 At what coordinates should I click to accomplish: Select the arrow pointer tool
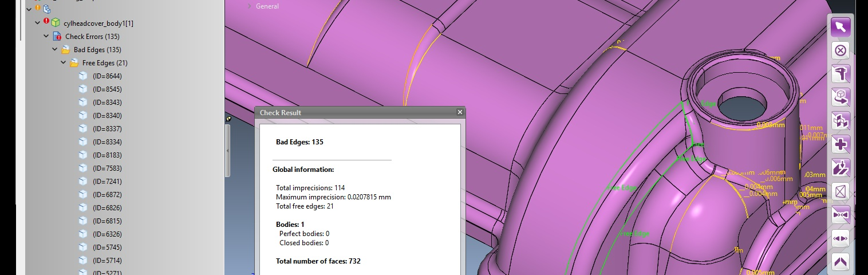click(x=840, y=27)
